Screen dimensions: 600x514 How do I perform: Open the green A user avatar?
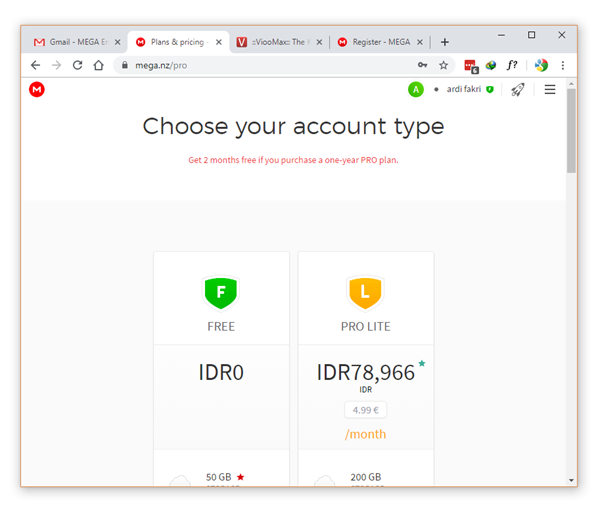416,90
